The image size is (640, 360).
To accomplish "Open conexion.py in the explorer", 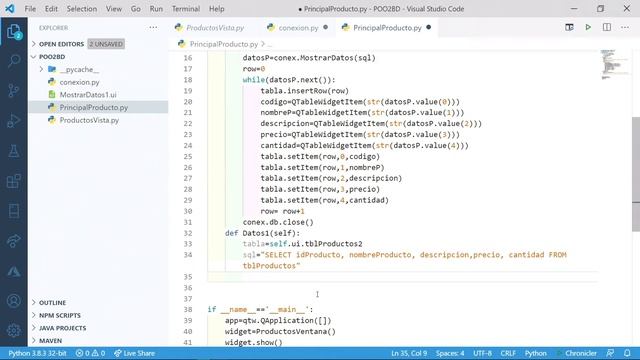I will 80,82.
